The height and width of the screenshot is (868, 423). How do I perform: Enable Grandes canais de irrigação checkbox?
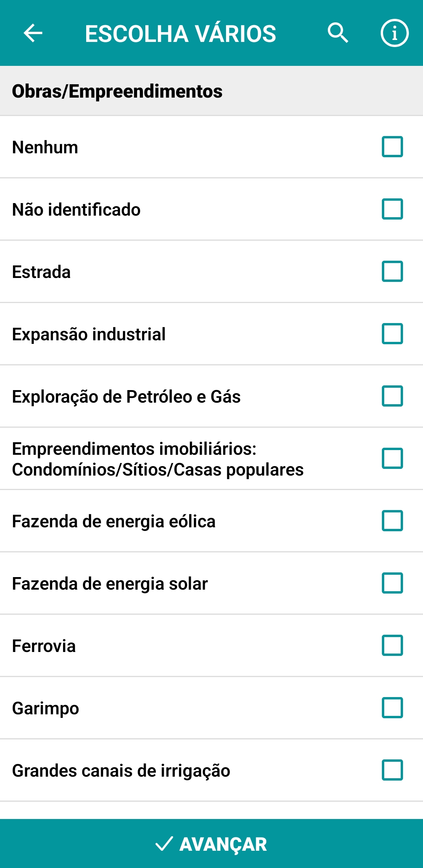tap(392, 770)
